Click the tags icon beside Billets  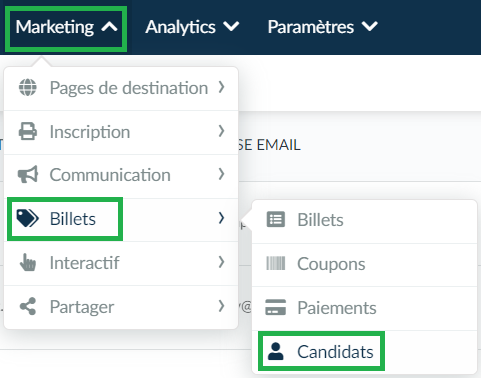pos(28,219)
